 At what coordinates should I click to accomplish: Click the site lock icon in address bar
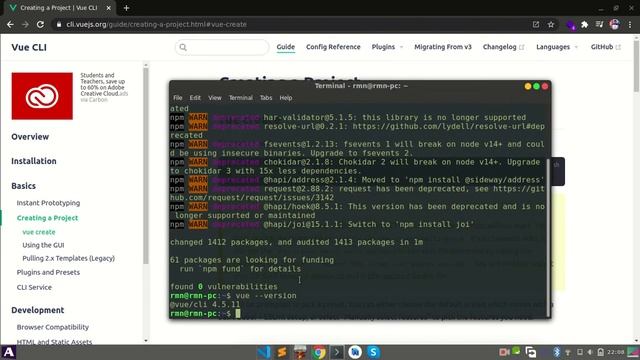[x=59, y=24]
